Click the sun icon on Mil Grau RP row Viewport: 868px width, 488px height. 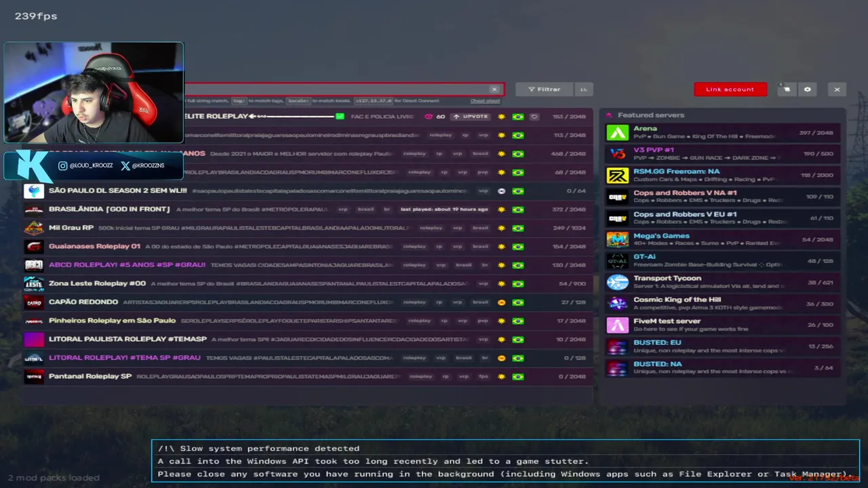[502, 228]
